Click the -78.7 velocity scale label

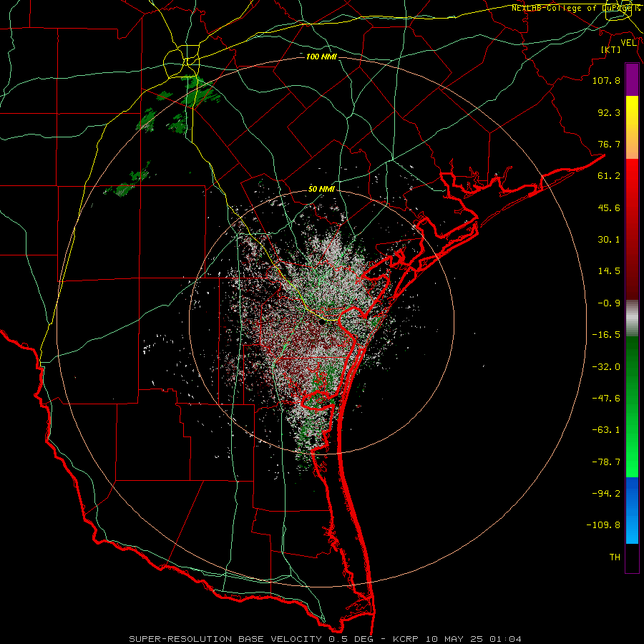[x=606, y=462]
